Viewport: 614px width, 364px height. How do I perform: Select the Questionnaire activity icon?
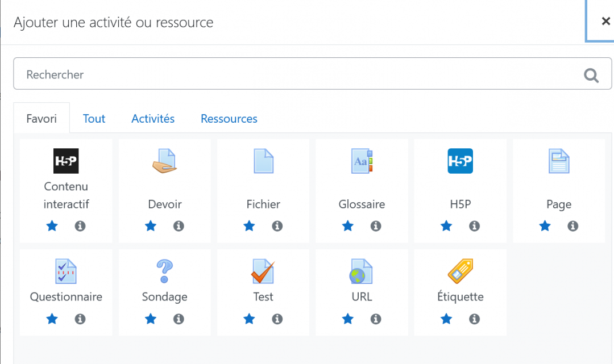[x=66, y=271]
